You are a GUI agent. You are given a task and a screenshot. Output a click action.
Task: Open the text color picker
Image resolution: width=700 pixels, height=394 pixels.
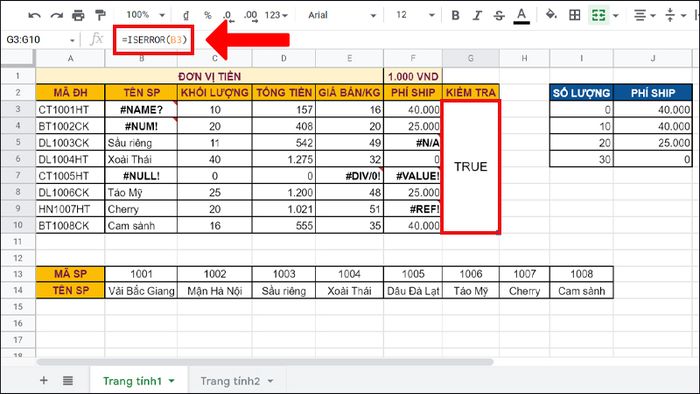pos(521,16)
